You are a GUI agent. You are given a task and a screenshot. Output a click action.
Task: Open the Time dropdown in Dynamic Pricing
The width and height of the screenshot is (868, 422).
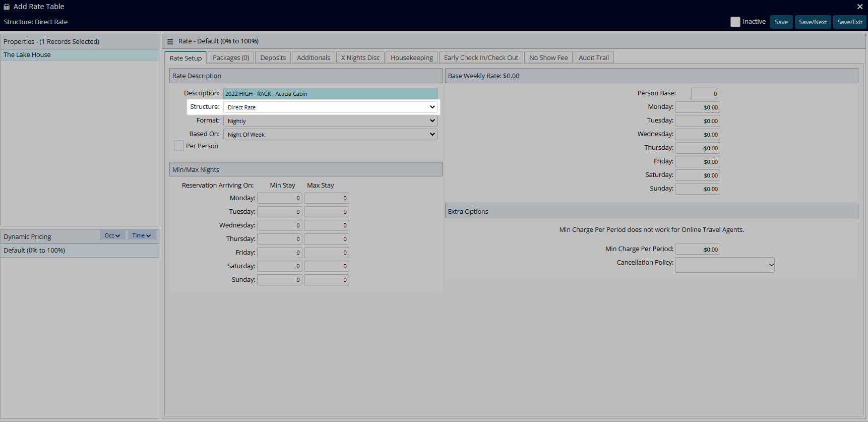(142, 235)
